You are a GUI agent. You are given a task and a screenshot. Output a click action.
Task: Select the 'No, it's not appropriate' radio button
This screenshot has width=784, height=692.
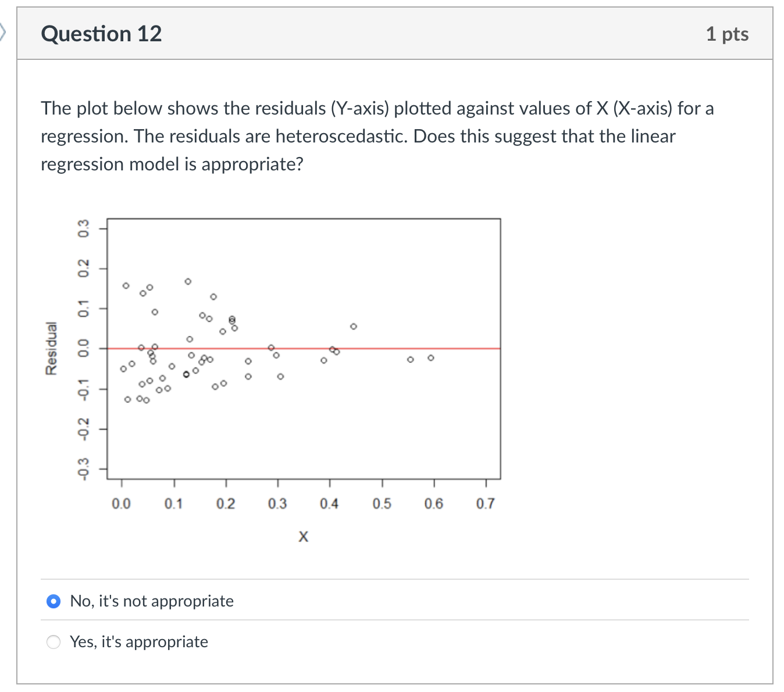[53, 601]
